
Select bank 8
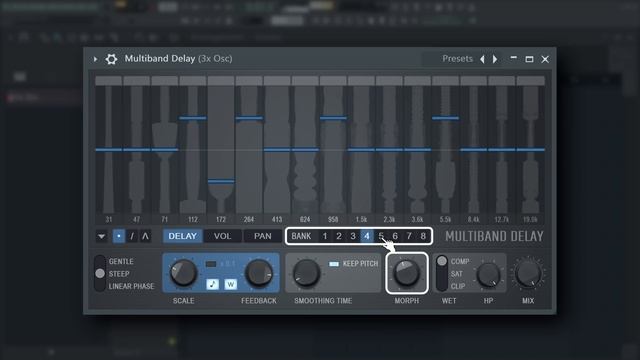(423, 236)
